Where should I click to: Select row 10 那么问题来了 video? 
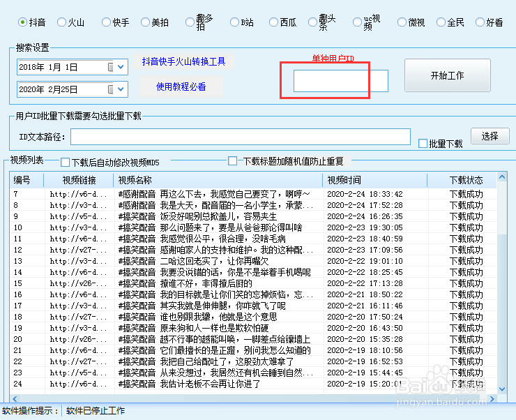pos(253,227)
